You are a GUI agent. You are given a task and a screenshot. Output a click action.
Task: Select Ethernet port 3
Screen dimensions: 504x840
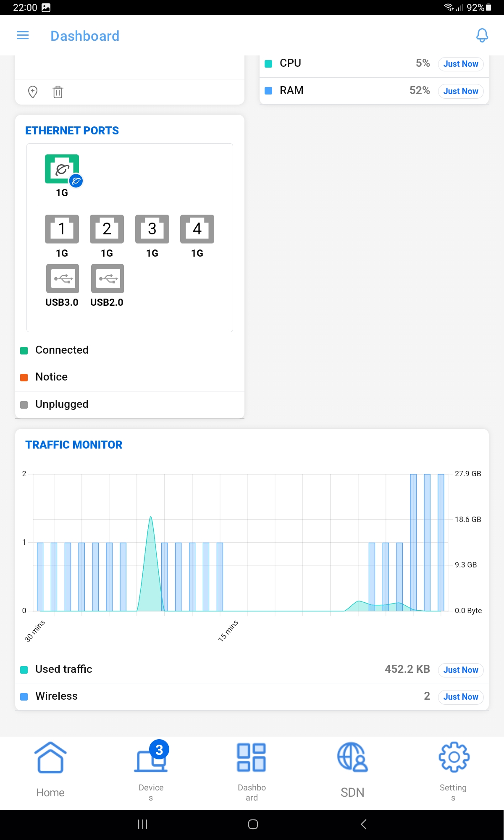click(152, 229)
